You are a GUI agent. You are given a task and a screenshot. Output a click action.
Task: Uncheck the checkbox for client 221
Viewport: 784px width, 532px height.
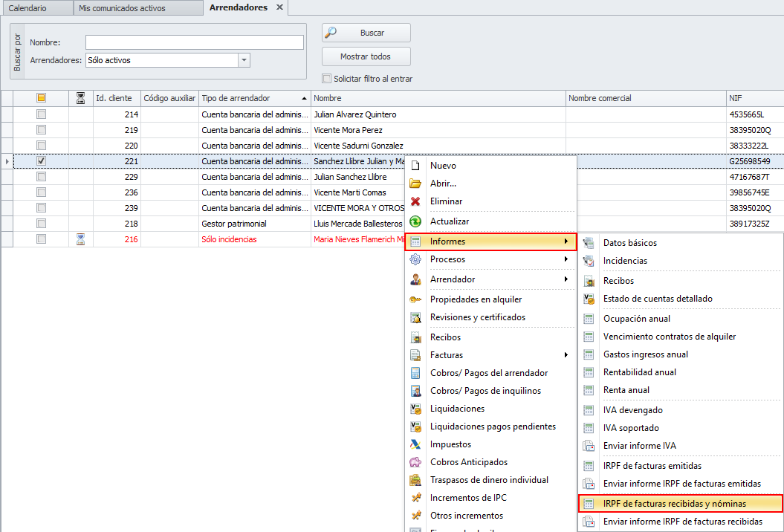pyautogui.click(x=42, y=161)
